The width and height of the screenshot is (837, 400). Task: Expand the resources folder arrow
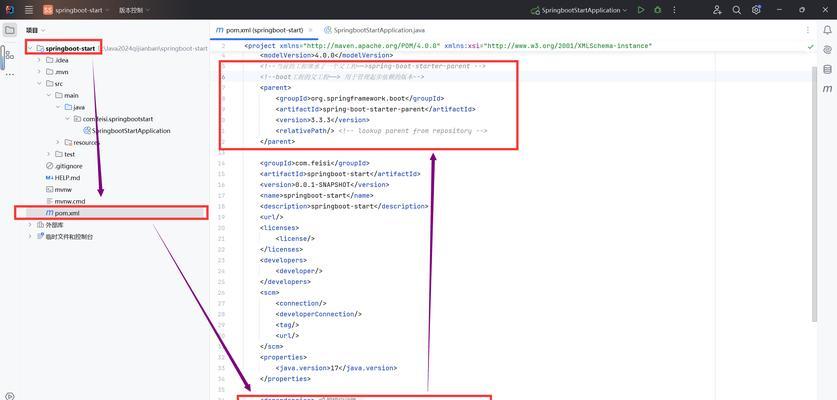pyautogui.click(x=58, y=143)
